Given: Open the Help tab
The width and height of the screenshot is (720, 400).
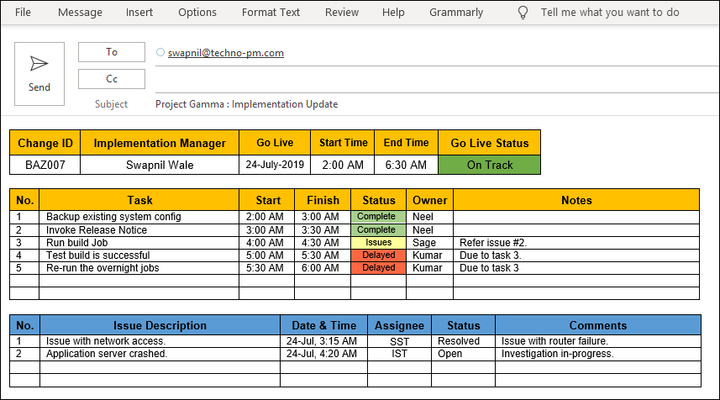Looking at the screenshot, I should click(x=393, y=13).
